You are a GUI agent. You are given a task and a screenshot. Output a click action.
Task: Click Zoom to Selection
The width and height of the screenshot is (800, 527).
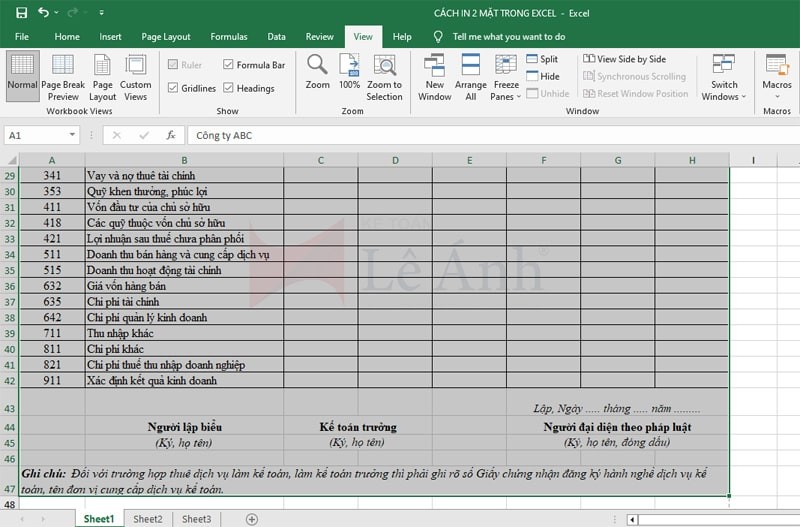pyautogui.click(x=384, y=78)
